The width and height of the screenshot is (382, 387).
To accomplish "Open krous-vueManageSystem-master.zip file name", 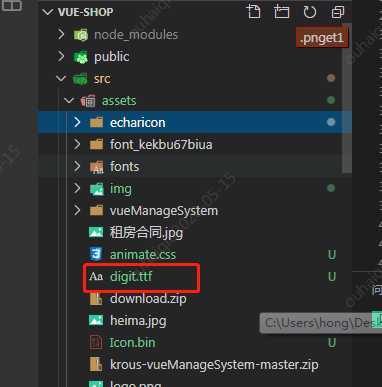I will (214, 365).
